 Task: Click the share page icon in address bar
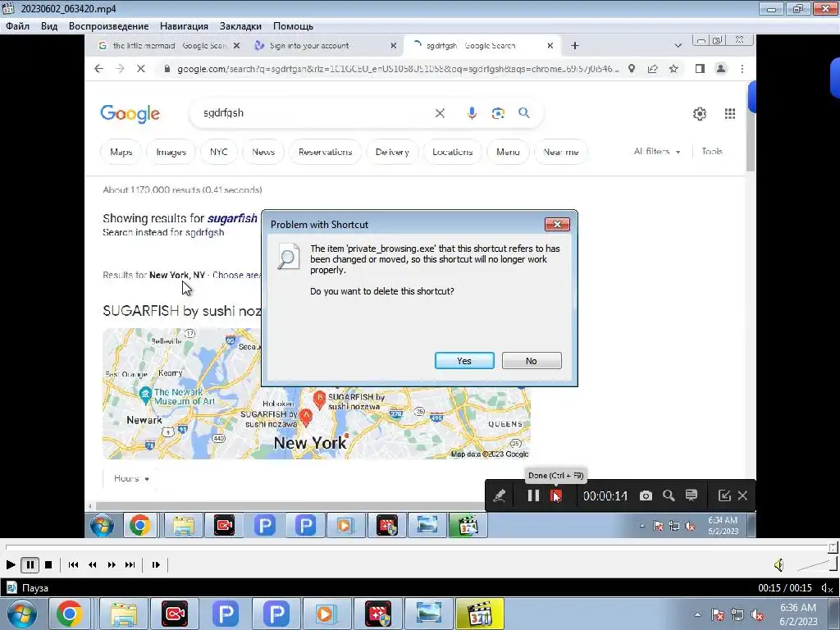(652, 69)
